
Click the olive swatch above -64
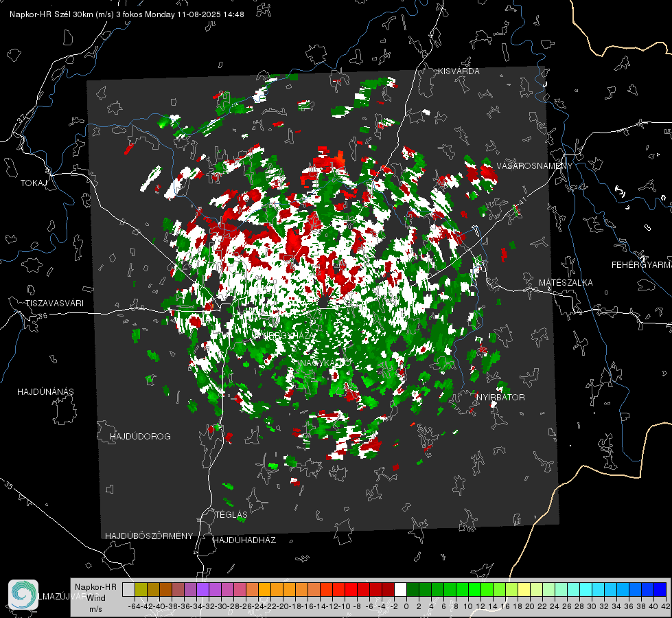point(141,589)
